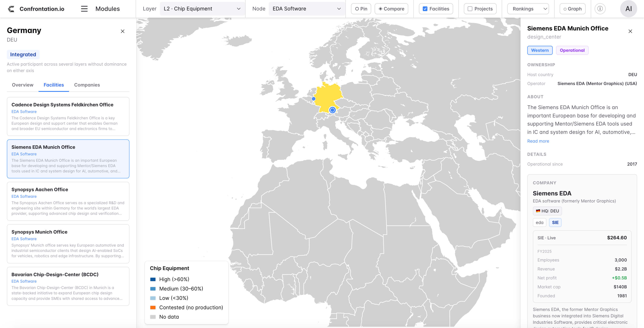Click the SIE live price $264.60
Screen dimensions: 644x328
617,238
